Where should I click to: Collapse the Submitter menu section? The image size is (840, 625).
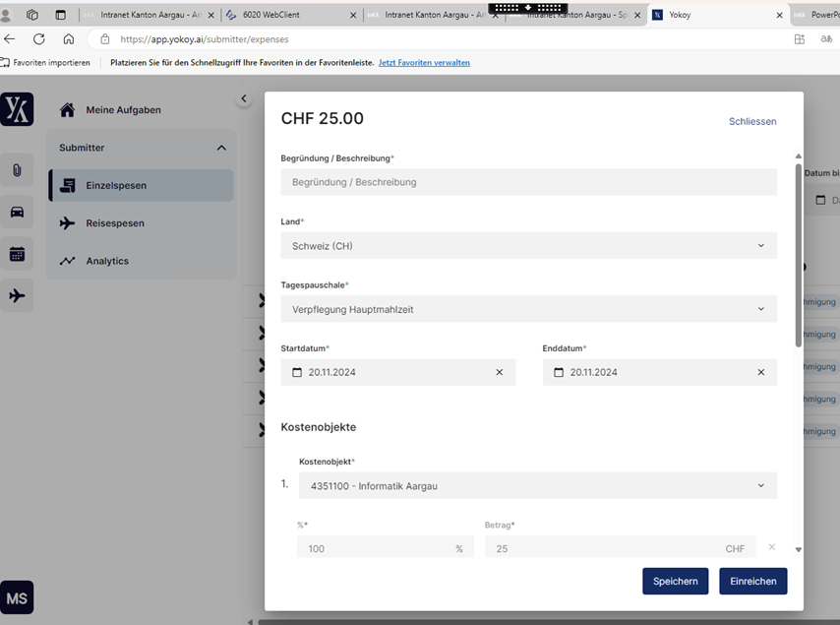[x=221, y=148]
